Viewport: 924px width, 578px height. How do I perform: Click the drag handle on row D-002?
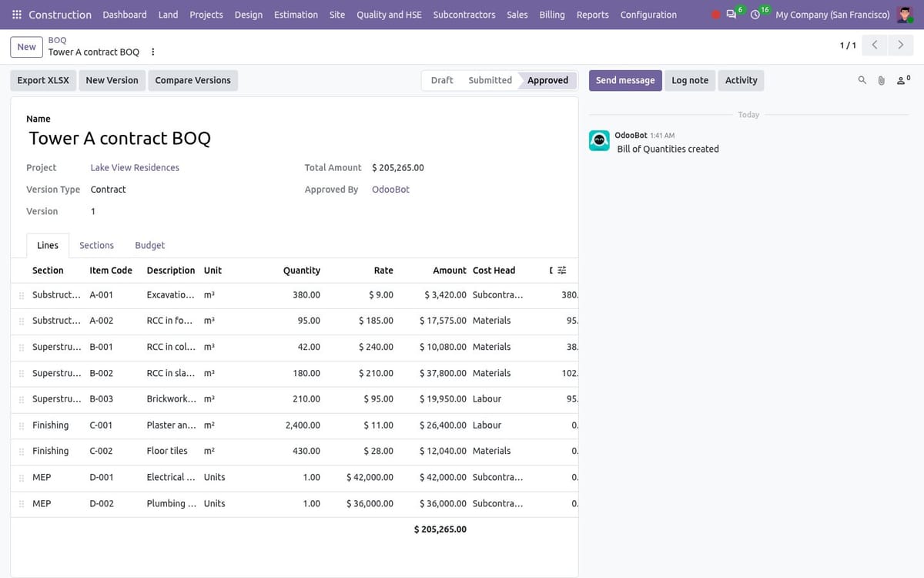(x=22, y=504)
